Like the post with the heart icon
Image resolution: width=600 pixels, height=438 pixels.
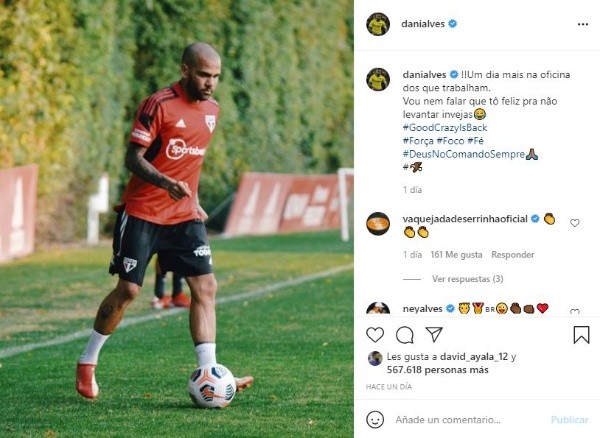point(375,335)
